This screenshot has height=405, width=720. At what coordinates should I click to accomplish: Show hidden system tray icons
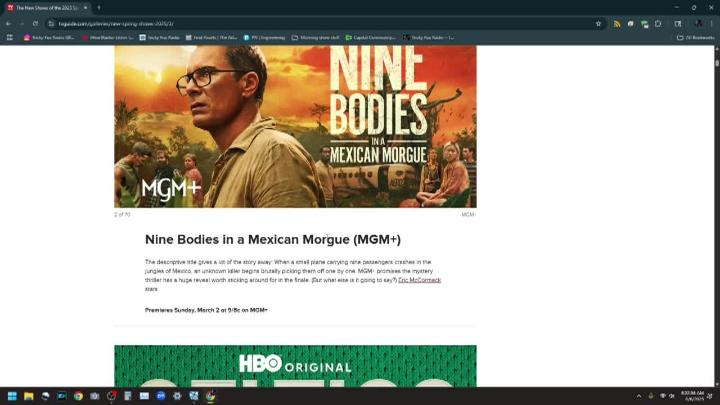click(639, 396)
